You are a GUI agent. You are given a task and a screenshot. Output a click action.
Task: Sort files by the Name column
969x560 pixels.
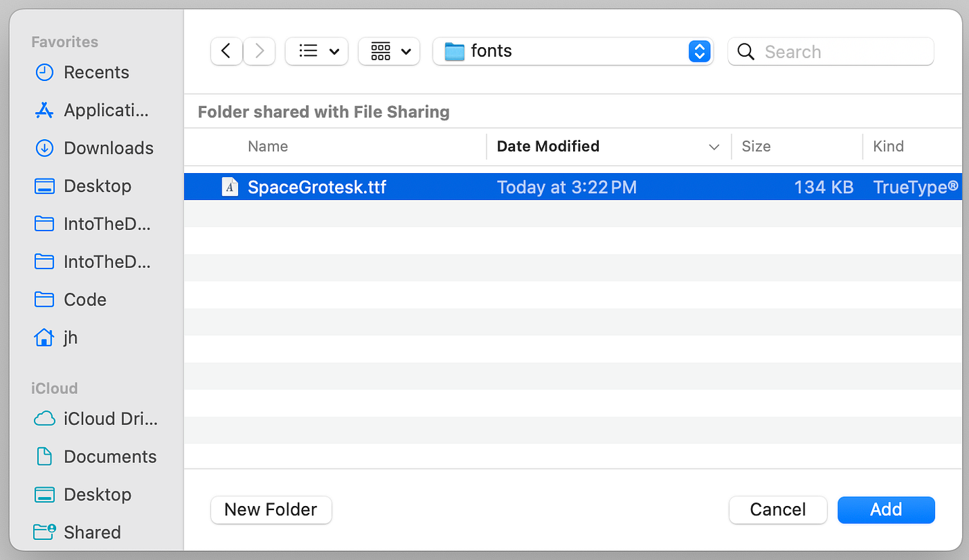[x=268, y=147]
